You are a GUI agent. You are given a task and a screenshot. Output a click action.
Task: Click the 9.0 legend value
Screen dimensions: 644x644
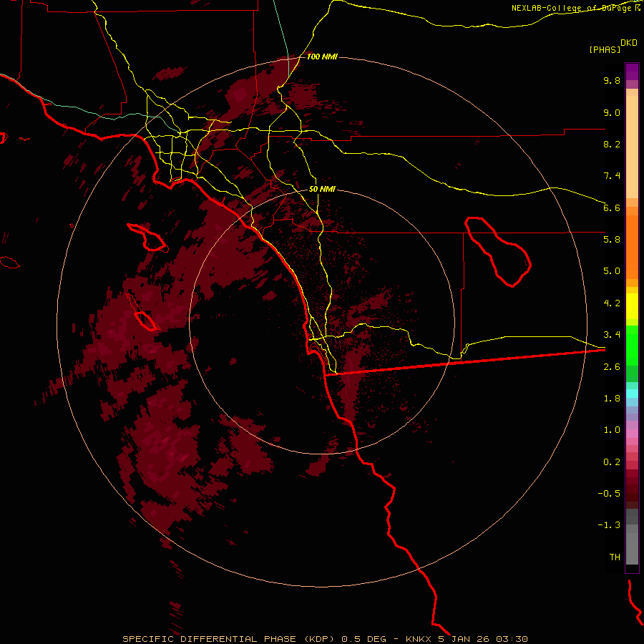612,112
